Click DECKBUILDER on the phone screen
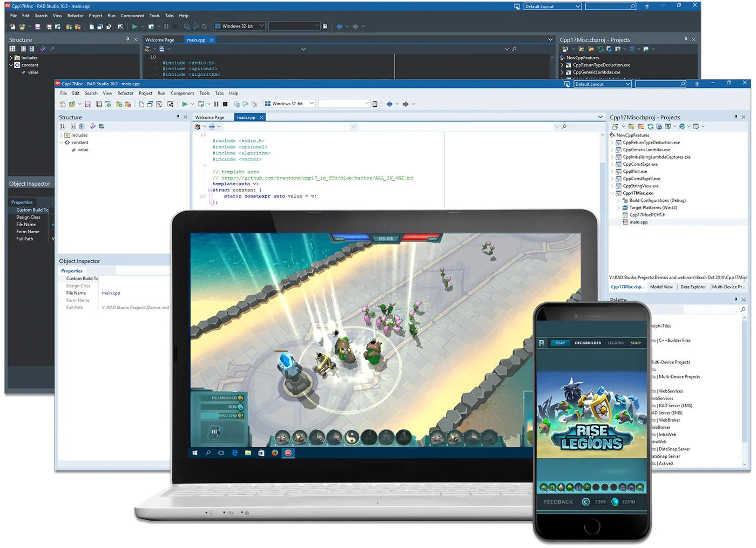Image resolution: width=756 pixels, height=548 pixels. point(588,343)
